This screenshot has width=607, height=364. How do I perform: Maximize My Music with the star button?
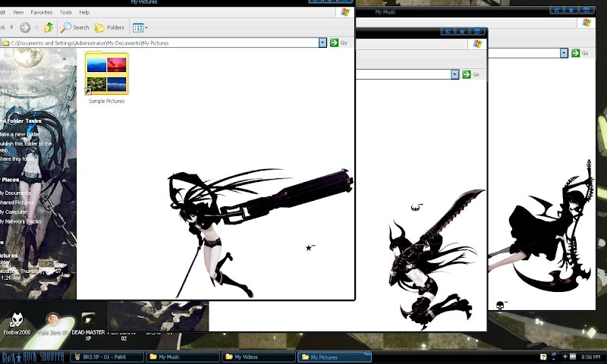click(x=571, y=10)
